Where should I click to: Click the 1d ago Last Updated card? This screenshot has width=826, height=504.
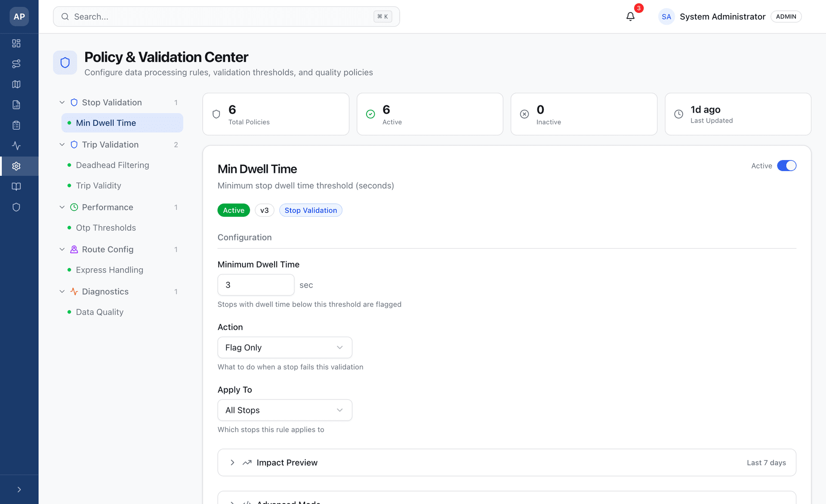(x=738, y=114)
